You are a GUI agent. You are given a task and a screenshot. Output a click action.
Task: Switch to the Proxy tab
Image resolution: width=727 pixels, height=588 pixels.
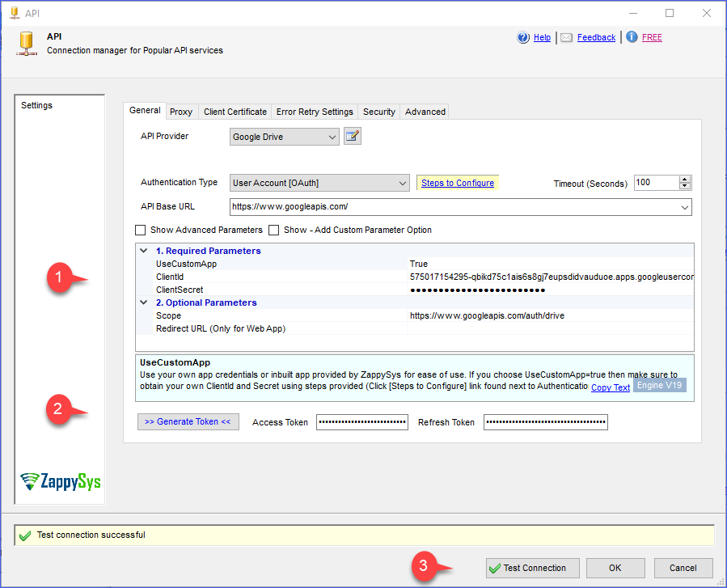pos(181,112)
